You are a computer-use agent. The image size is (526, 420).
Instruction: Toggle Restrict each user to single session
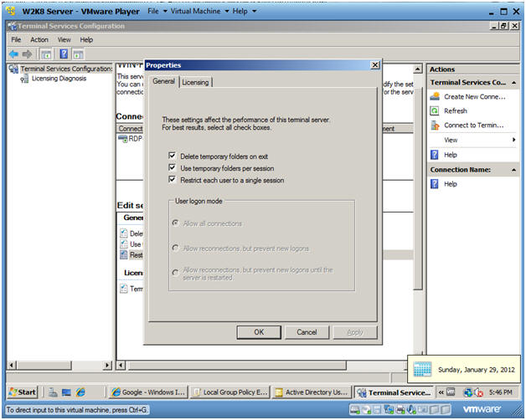click(x=172, y=180)
